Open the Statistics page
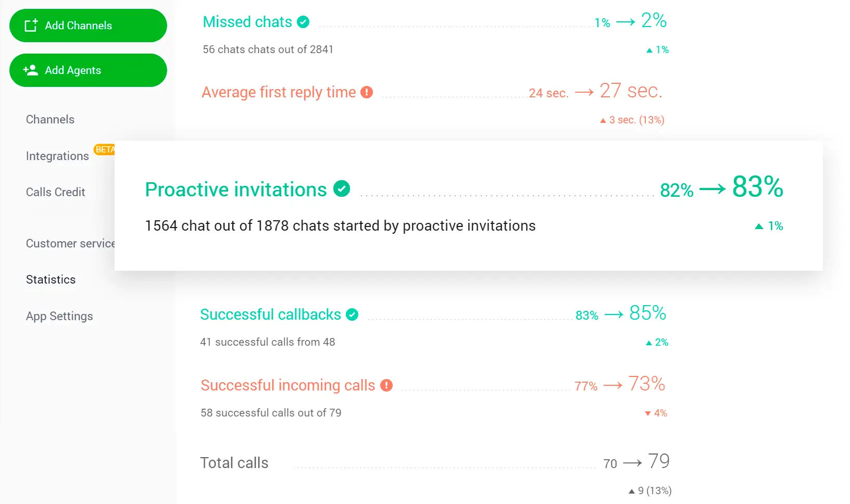This screenshot has height=504, width=850. point(51,280)
